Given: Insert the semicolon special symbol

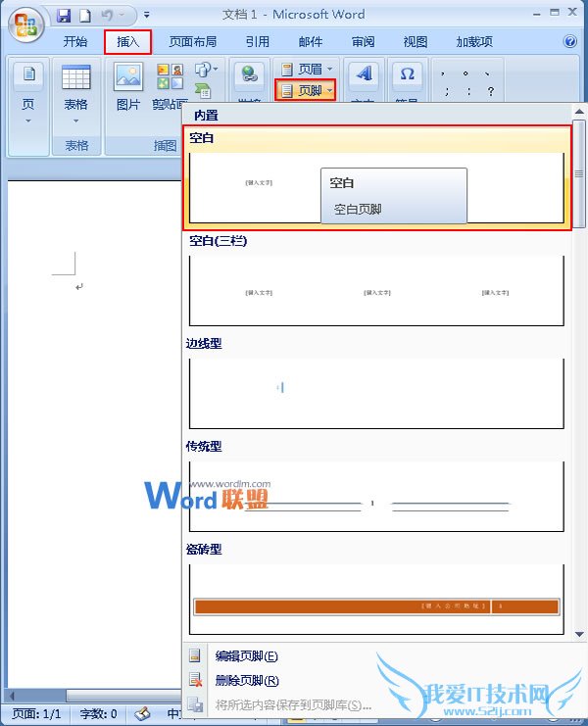Looking at the screenshot, I should tap(446, 91).
